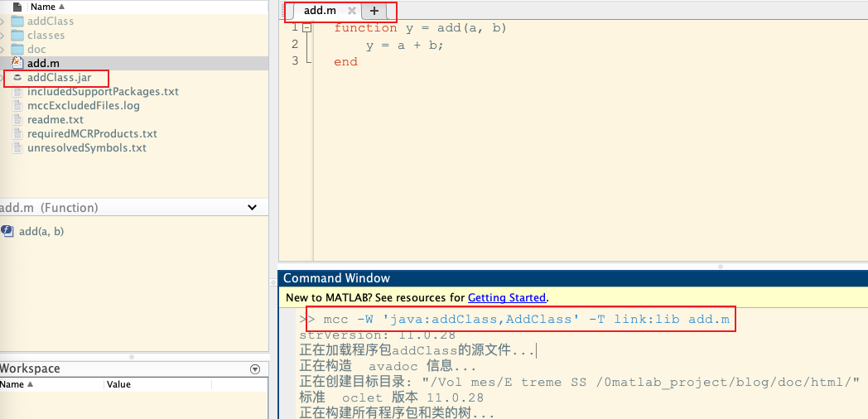868x419 pixels.
Task: Click the doc folder icon
Action: click(17, 49)
